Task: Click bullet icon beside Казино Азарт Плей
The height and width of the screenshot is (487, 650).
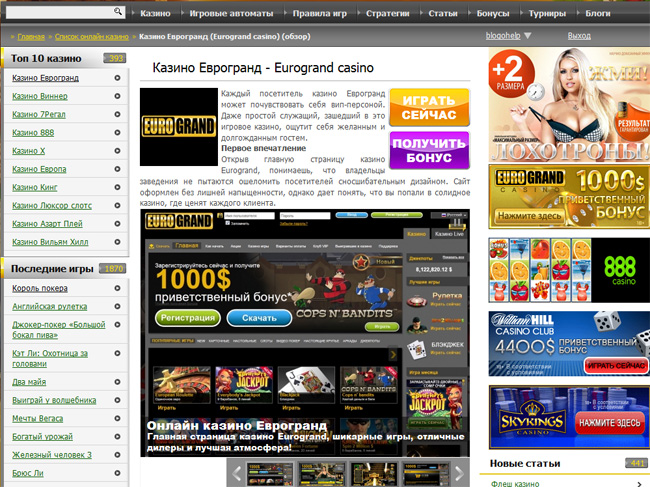Action: coord(117,223)
